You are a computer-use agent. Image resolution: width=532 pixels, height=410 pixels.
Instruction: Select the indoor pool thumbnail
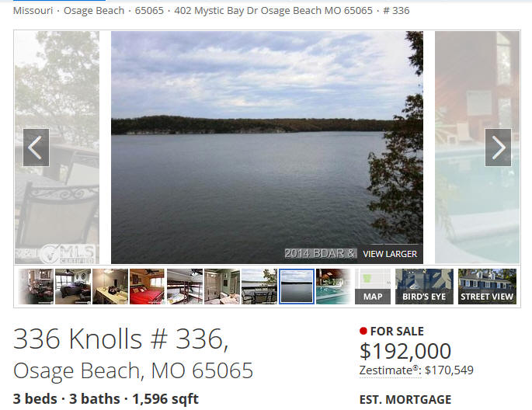click(333, 287)
